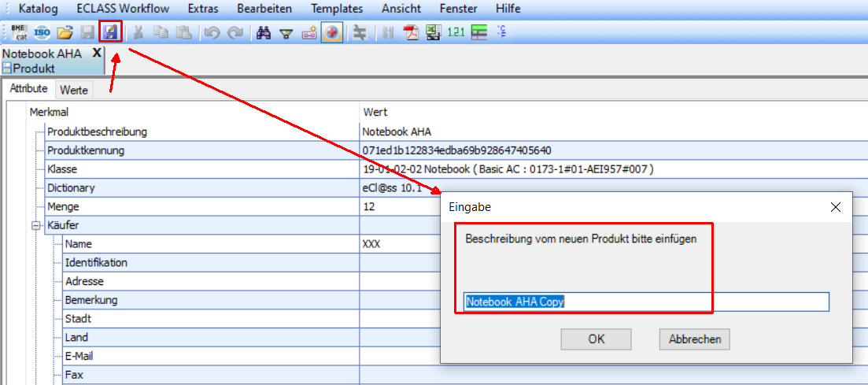Start a search with the binoculars icon
868x385 pixels.
(264, 32)
